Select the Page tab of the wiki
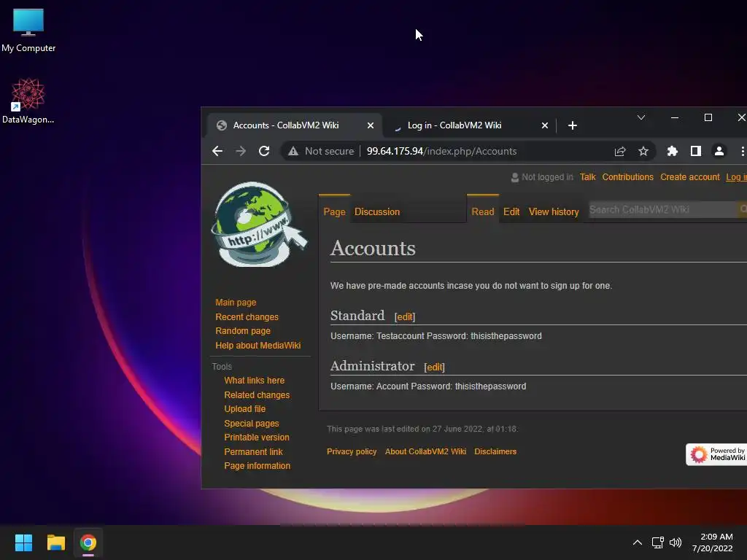747x560 pixels. (x=334, y=212)
